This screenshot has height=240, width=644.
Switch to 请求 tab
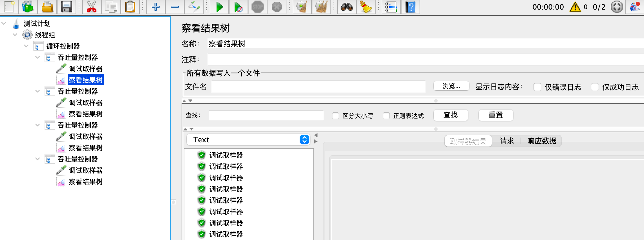click(507, 141)
